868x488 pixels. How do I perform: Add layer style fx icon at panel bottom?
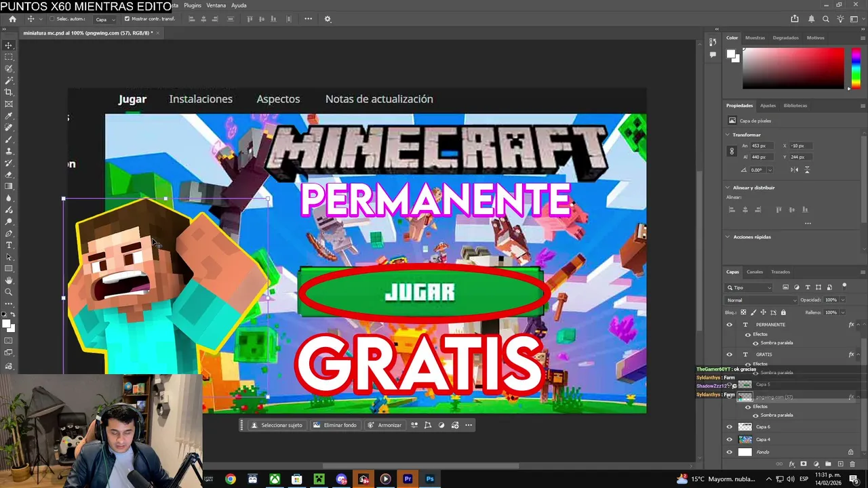coord(791,464)
